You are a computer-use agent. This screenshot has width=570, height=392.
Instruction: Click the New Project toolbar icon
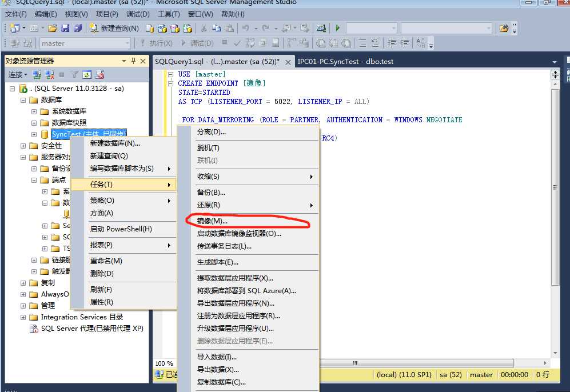pyautogui.click(x=15, y=28)
